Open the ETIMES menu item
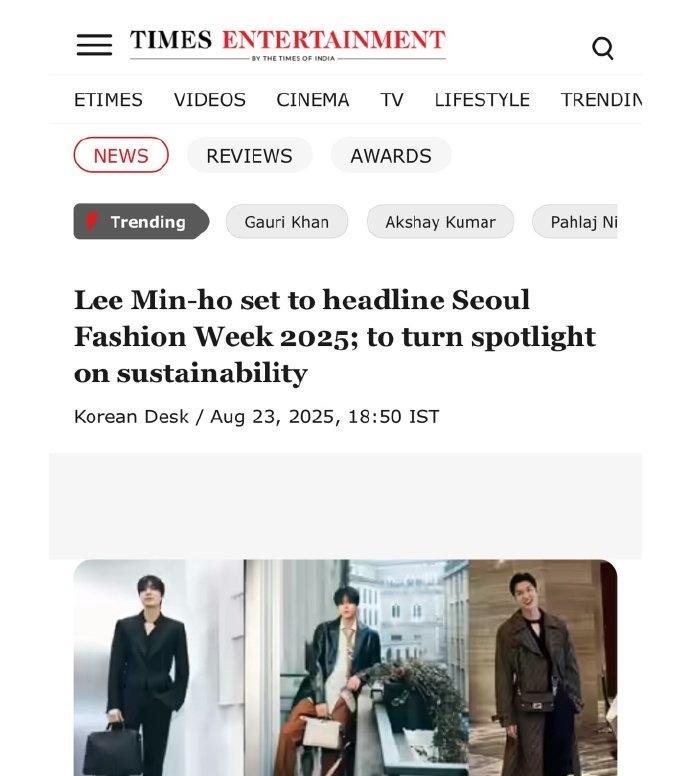 [x=108, y=99]
